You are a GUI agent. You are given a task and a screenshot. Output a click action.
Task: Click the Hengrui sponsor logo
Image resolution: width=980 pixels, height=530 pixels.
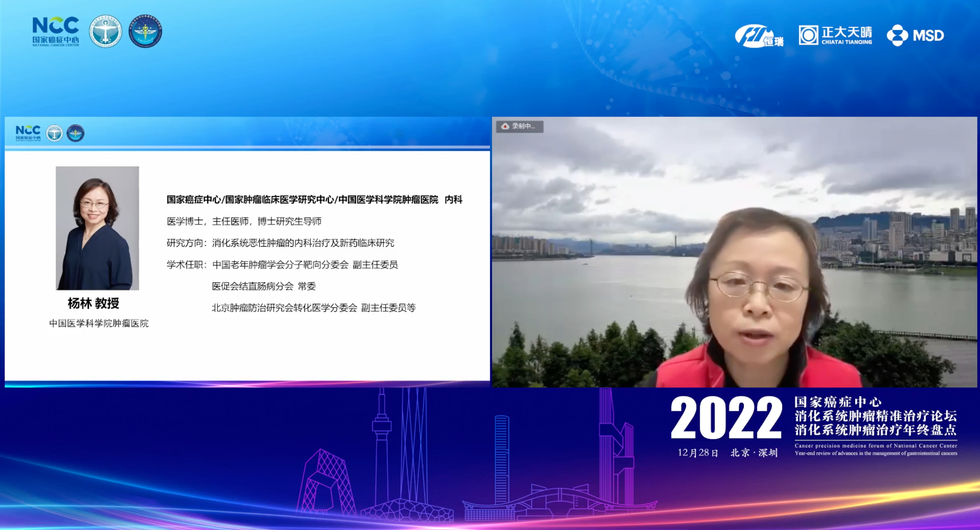759,36
